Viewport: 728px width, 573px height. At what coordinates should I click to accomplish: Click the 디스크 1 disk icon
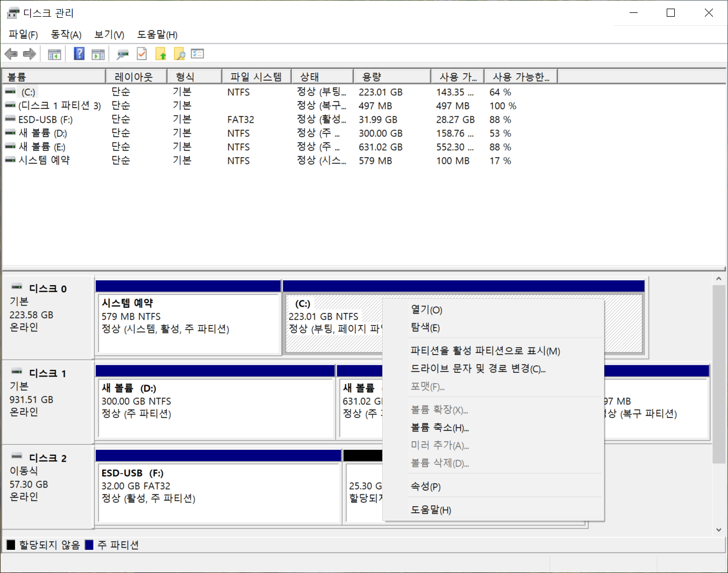tap(17, 372)
